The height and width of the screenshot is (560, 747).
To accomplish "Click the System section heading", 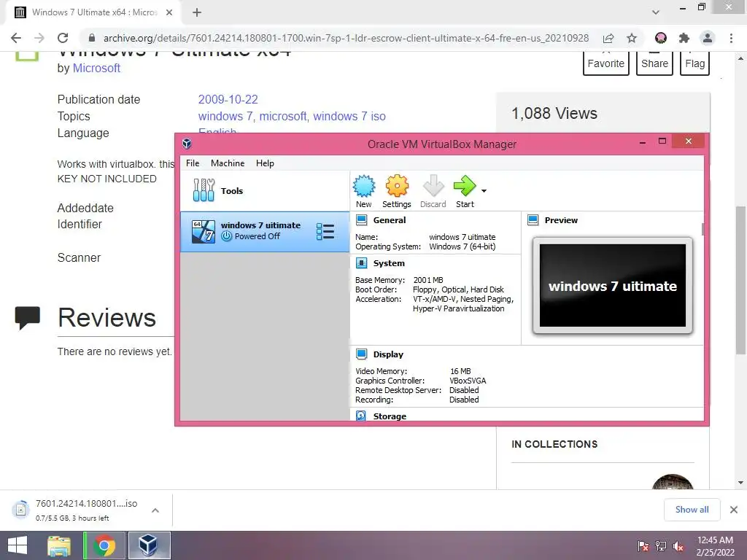I will pos(389,262).
